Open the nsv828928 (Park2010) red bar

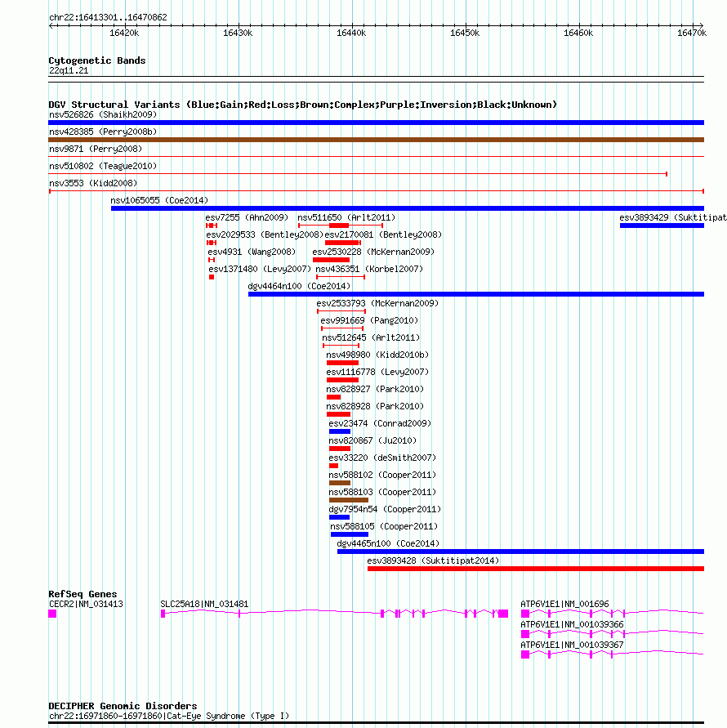338,414
